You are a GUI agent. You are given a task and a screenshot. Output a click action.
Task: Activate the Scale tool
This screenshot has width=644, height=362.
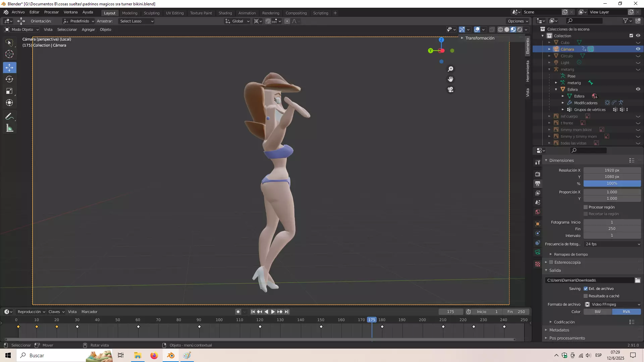pyautogui.click(x=9, y=91)
